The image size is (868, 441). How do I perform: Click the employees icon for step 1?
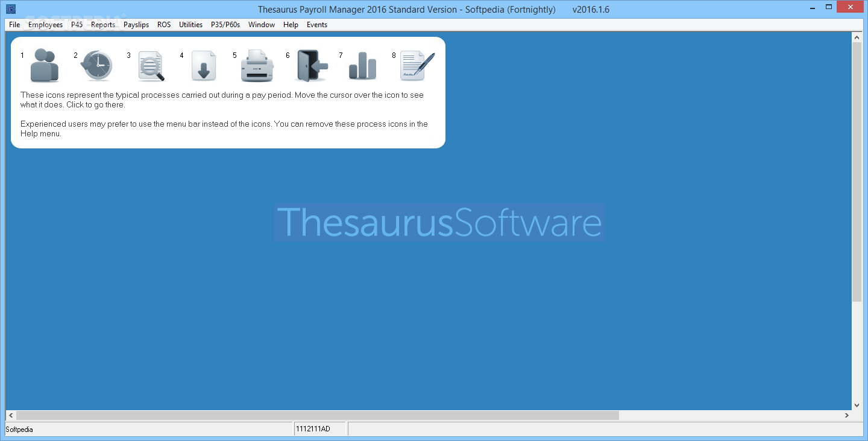(x=44, y=66)
